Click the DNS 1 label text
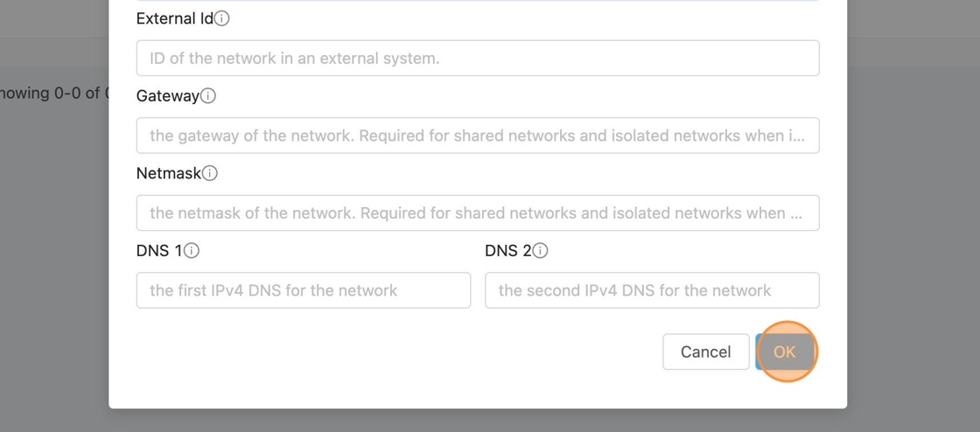 pyautogui.click(x=159, y=251)
